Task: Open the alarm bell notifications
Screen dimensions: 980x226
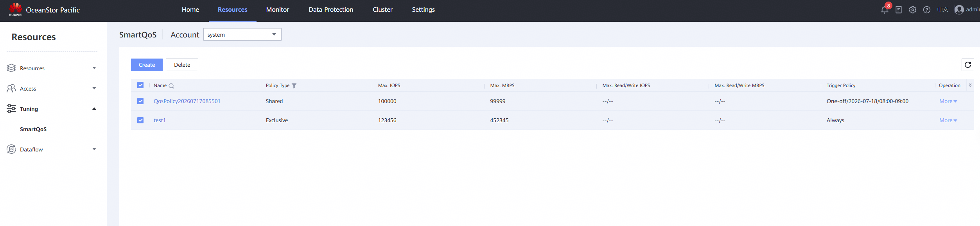Action: tap(884, 10)
